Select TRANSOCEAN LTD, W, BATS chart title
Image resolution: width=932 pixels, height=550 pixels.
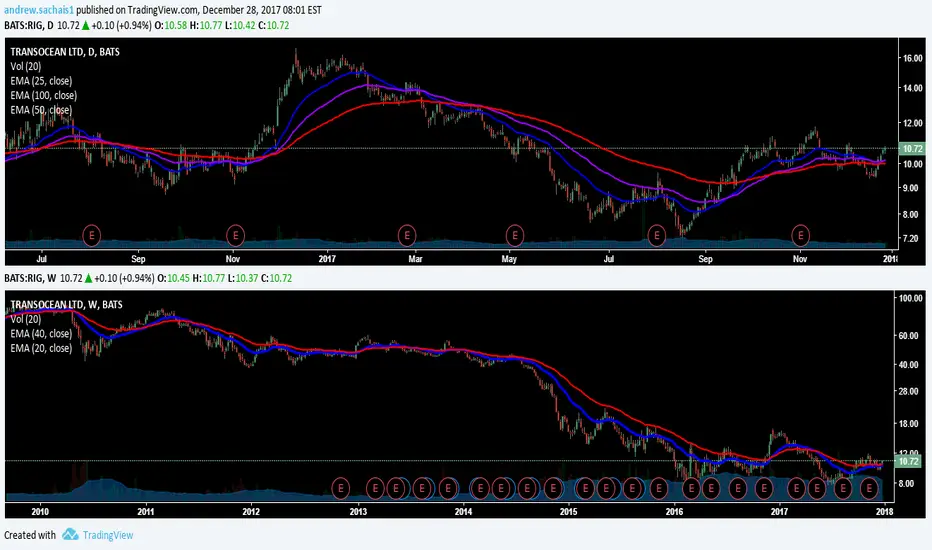67,304
